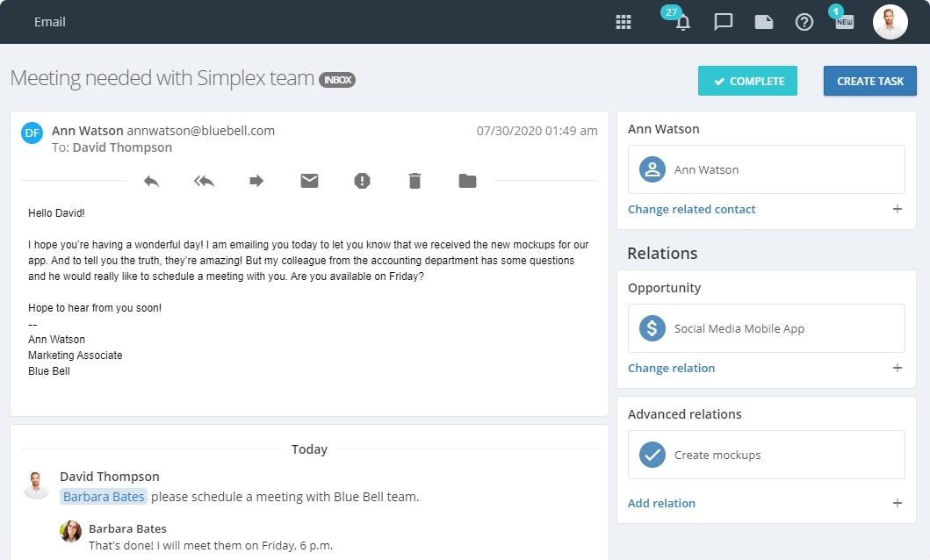930x560 pixels.
Task: Click the Barbara Bates mention tag
Action: click(104, 497)
